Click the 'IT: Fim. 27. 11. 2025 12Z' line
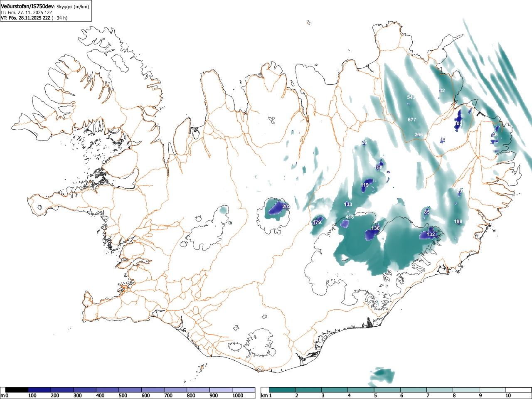 [x=27, y=12]
